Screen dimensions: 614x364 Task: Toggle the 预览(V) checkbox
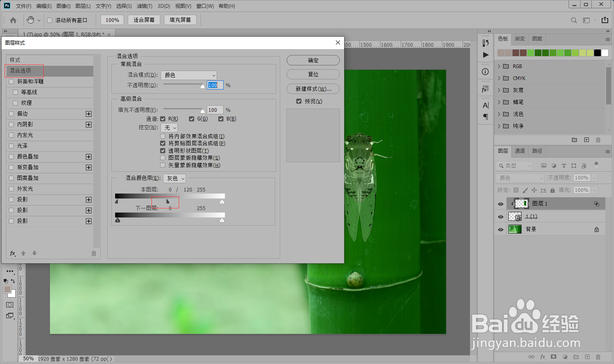[299, 101]
